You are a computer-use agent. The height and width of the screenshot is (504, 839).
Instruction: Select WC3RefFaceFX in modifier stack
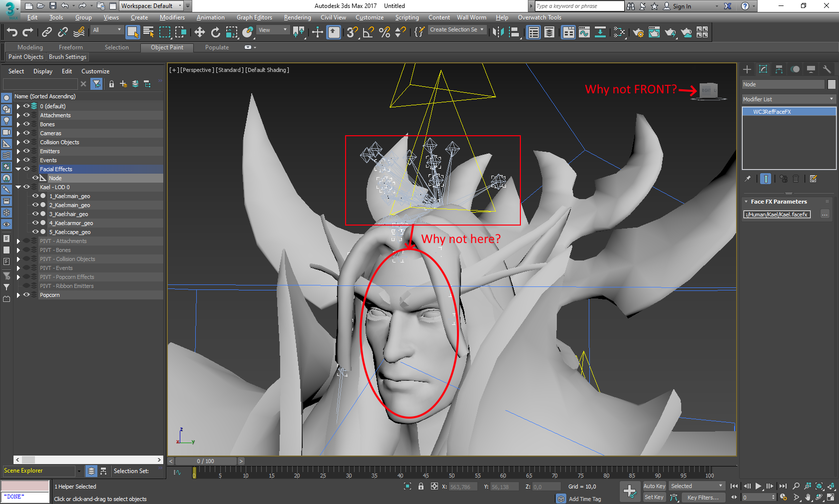click(x=789, y=112)
